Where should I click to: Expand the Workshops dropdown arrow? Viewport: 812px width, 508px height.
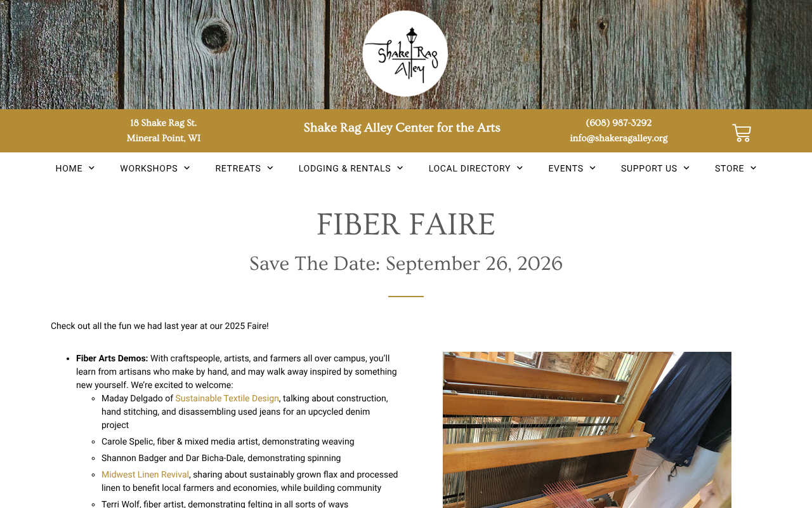tap(187, 168)
